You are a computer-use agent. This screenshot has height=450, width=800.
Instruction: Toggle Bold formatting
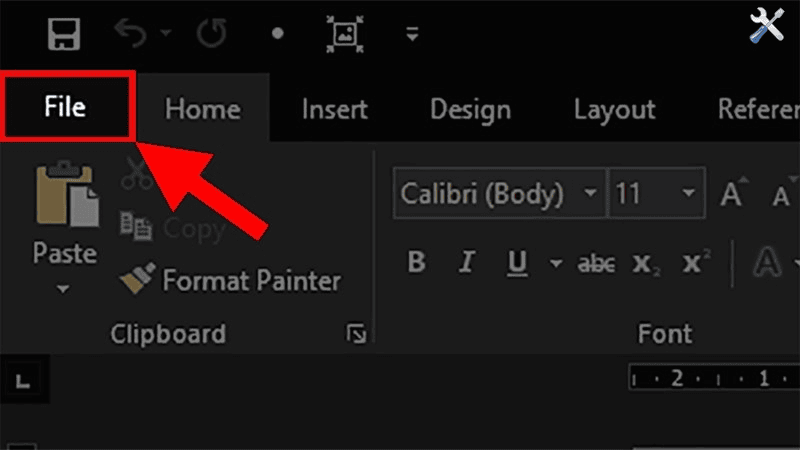pyautogui.click(x=417, y=263)
